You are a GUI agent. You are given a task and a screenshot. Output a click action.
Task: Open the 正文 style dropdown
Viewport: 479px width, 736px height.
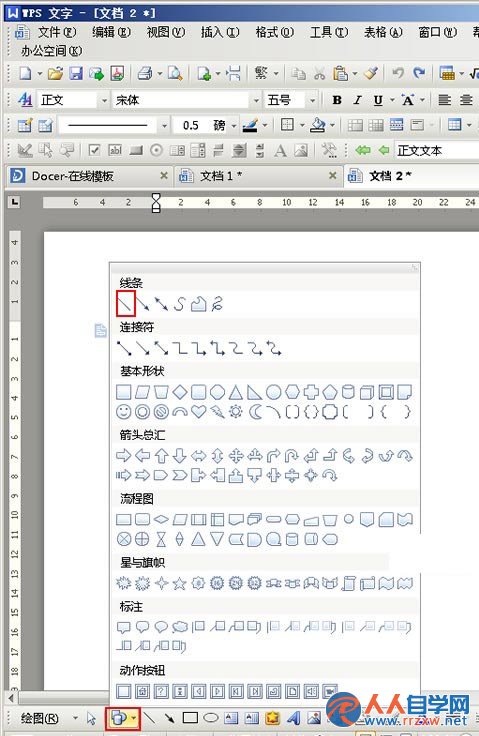coord(104,100)
